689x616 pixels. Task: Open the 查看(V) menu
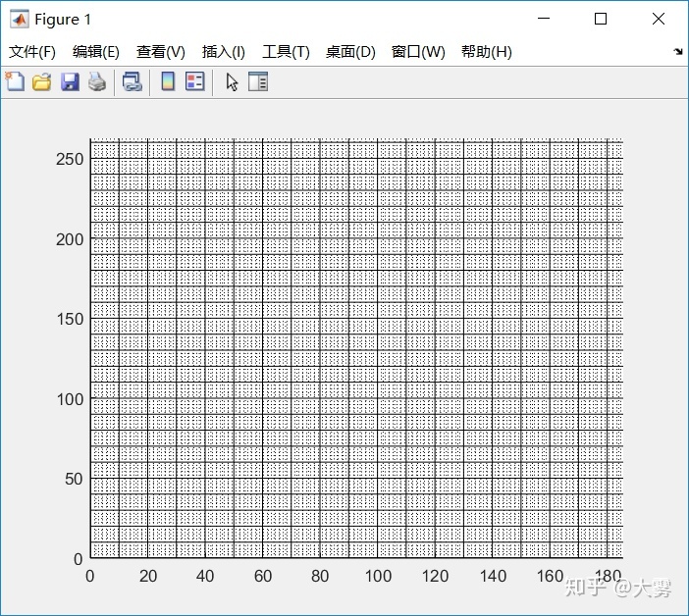[160, 52]
